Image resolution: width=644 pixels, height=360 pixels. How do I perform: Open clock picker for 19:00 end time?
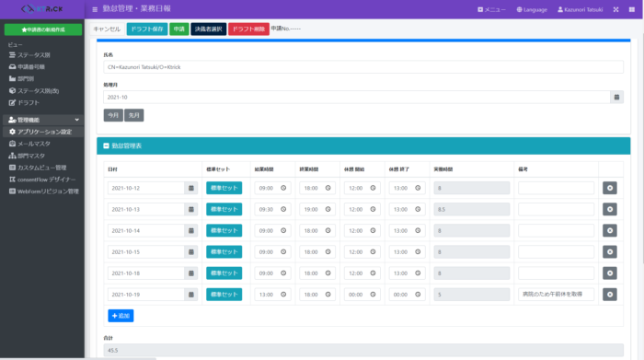328,209
